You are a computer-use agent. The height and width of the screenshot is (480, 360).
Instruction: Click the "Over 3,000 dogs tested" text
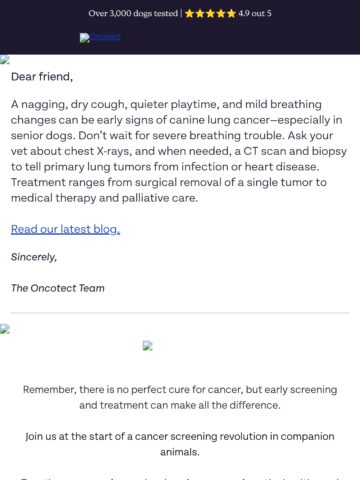pos(133,14)
